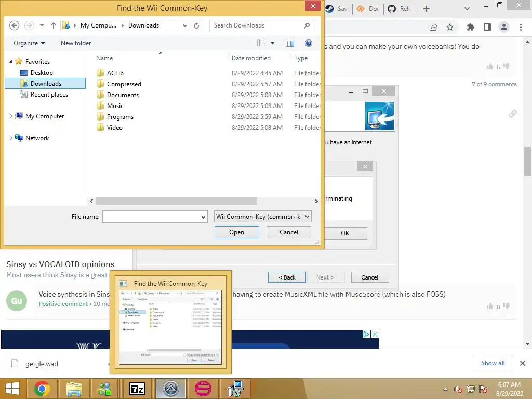Viewport: 532px width, 399px height.
Task: Go up one folder level
Action: (54, 25)
